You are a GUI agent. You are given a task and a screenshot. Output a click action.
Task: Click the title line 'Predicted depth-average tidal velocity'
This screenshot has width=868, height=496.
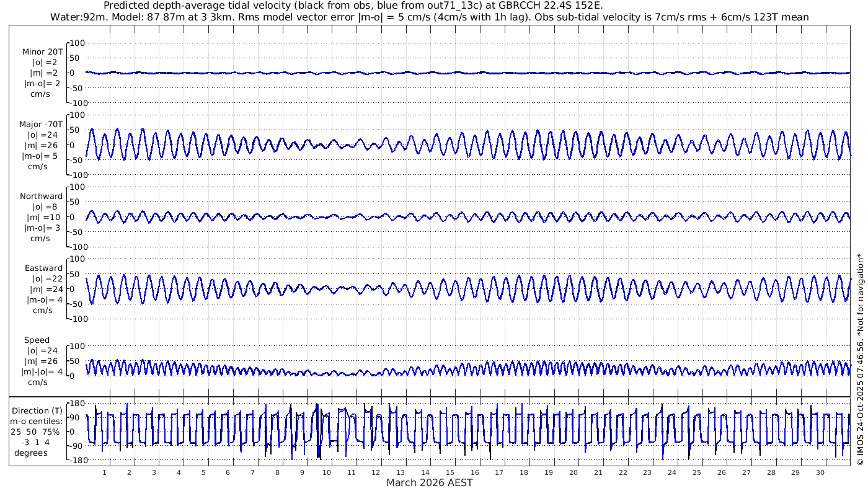click(353, 6)
